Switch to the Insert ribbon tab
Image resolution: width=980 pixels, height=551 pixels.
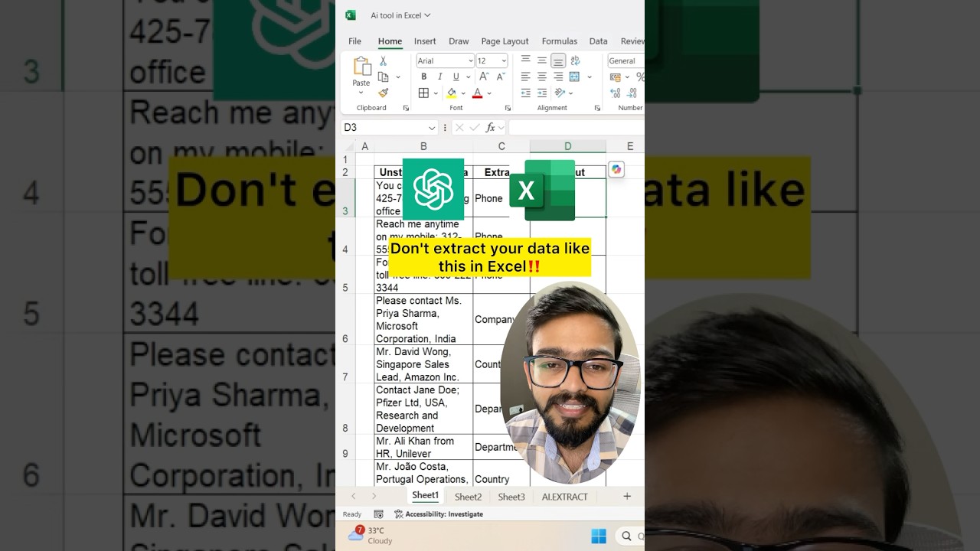coord(425,41)
